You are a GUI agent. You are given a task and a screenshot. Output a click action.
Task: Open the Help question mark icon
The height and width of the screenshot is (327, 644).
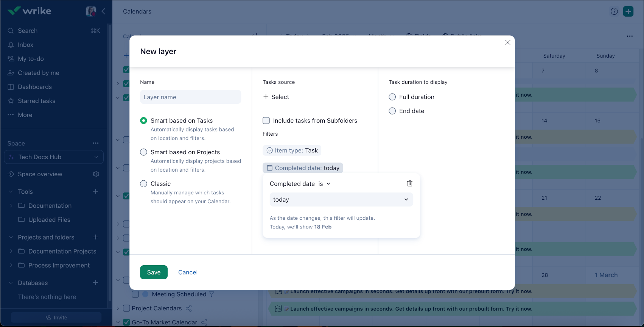pos(614,11)
